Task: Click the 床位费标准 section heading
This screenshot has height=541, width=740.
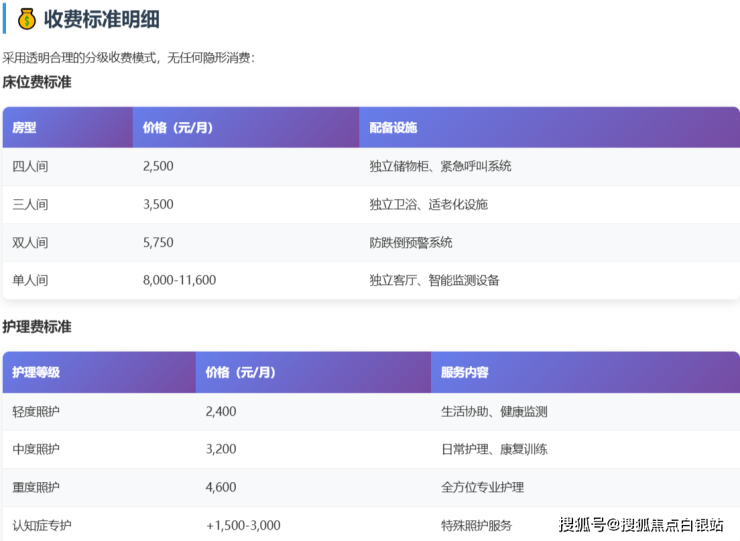Action: coord(37,82)
